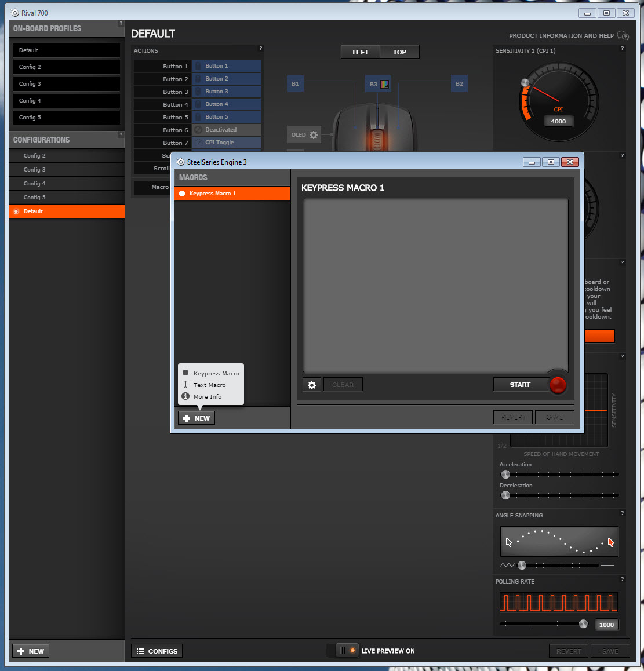The height and width of the screenshot is (671, 644).
Task: Click Actions panel help question mark
Action: click(x=260, y=48)
